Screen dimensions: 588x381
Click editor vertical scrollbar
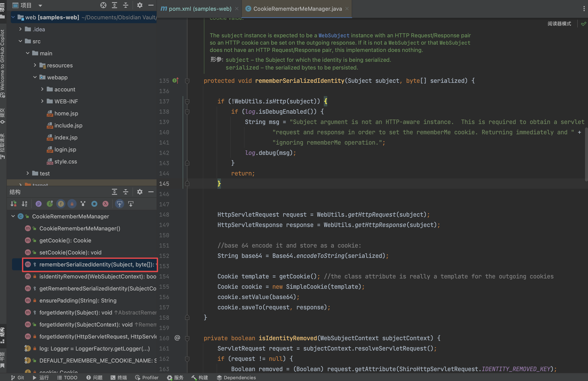click(x=586, y=155)
